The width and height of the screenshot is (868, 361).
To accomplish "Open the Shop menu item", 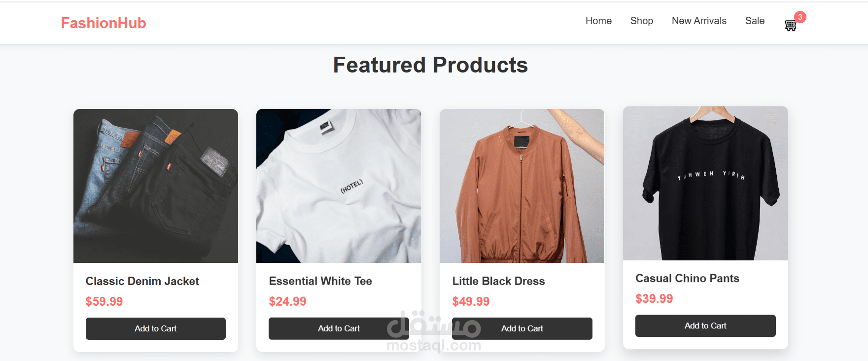I will coord(641,21).
